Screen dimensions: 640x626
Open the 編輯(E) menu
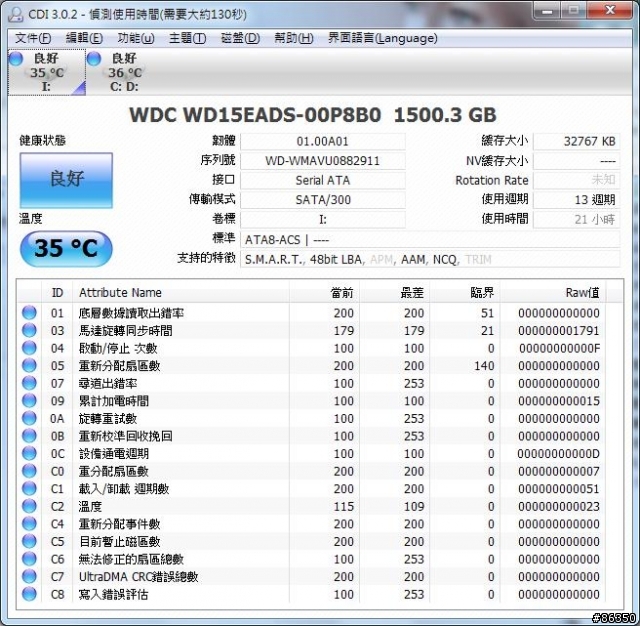[84, 38]
